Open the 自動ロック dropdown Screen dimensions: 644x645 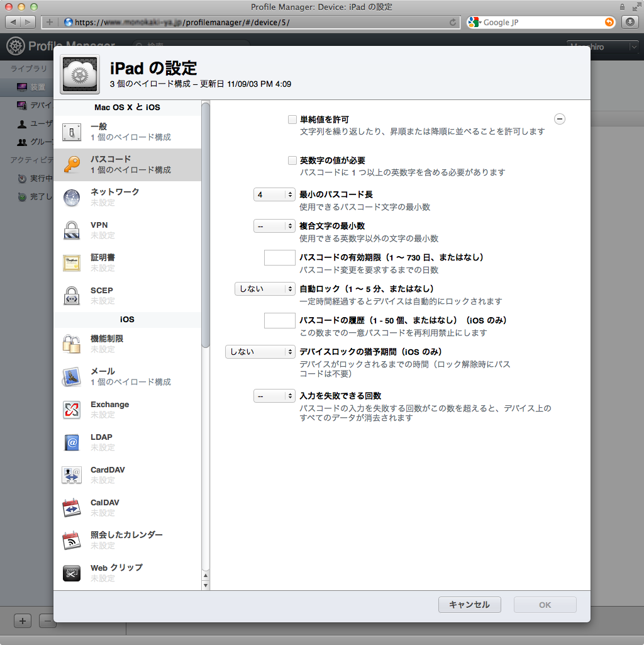[265, 289]
